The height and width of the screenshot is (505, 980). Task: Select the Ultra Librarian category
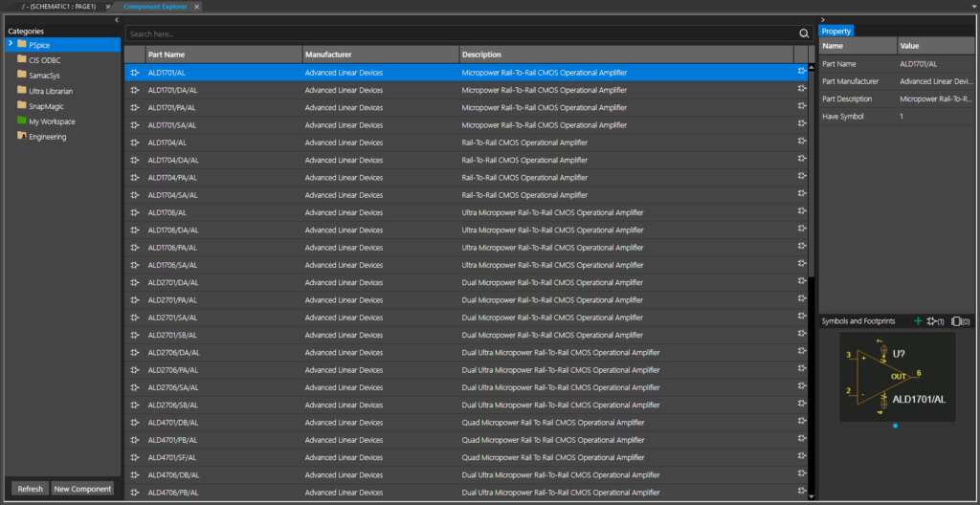coord(51,91)
